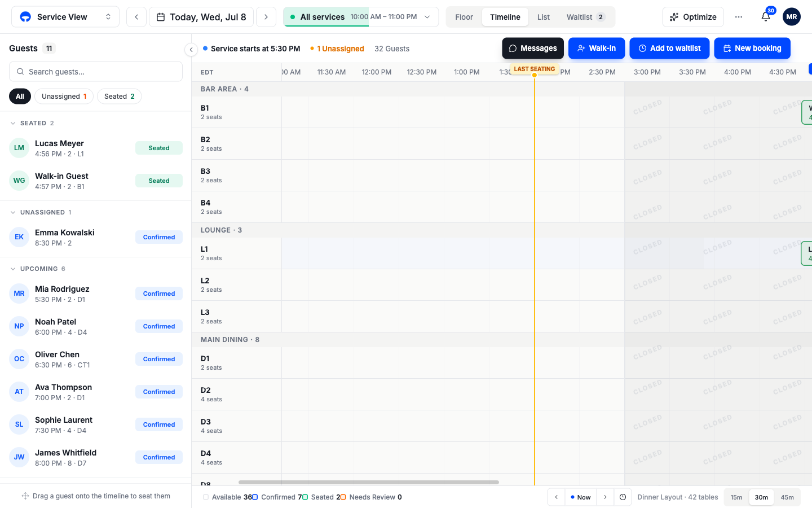812x508 pixels.
Task: Toggle the Confirmed legend filter
Action: 278,497
